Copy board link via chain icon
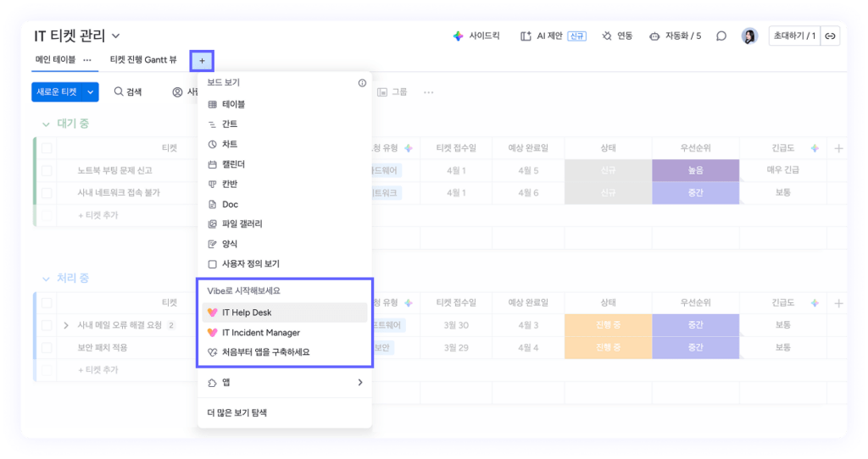Screen dimensions: 868x459 [x=831, y=36]
